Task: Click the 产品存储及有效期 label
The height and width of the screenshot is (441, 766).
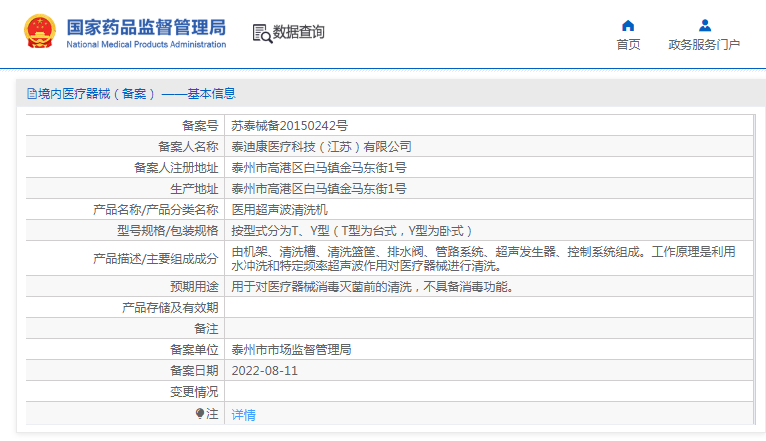Action: 170,308
